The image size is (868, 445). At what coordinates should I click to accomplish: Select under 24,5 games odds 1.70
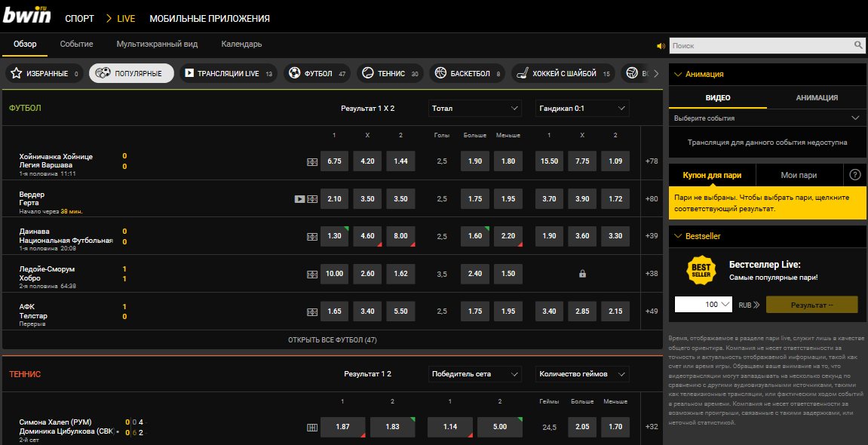(x=615, y=427)
